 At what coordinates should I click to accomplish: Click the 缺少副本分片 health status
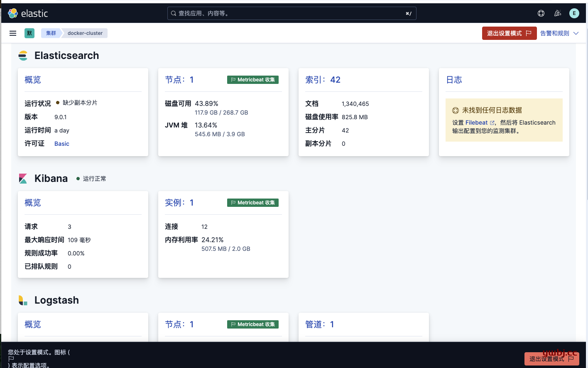(x=77, y=103)
